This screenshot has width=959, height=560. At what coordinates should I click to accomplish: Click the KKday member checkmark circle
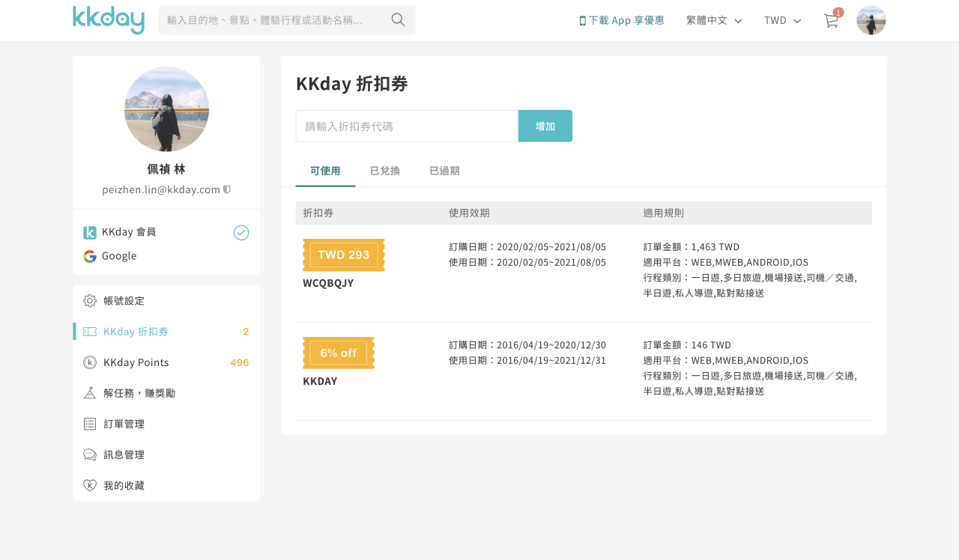point(241,233)
